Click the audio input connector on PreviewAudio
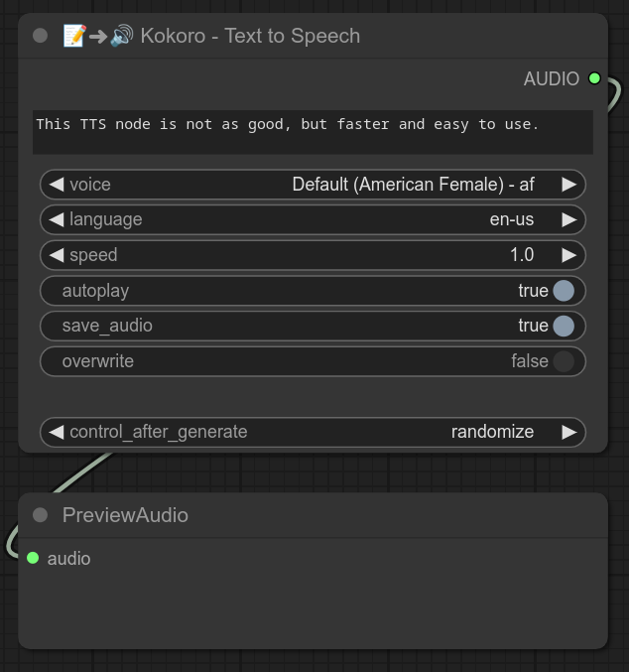 (x=33, y=558)
